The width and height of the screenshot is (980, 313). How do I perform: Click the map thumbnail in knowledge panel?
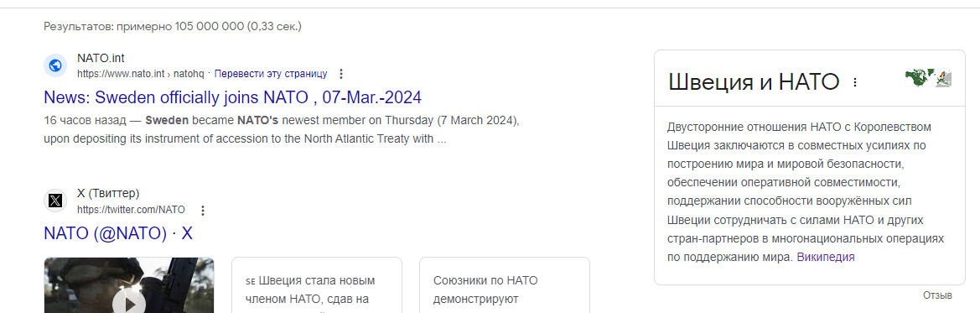(928, 78)
